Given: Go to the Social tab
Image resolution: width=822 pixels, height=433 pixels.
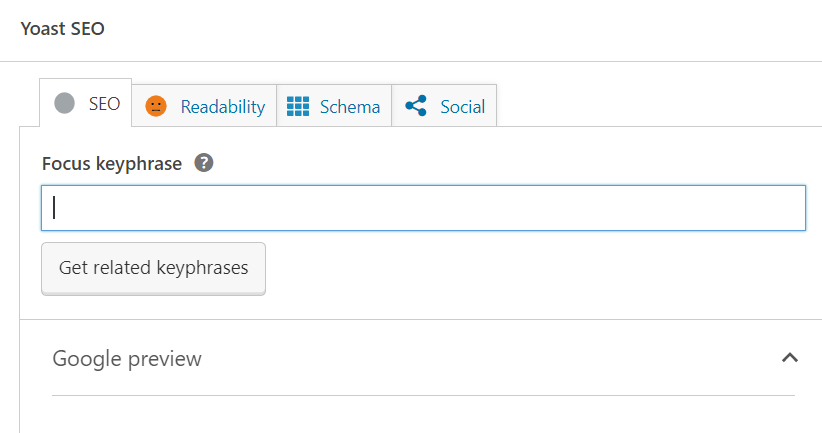Looking at the screenshot, I should click(462, 107).
